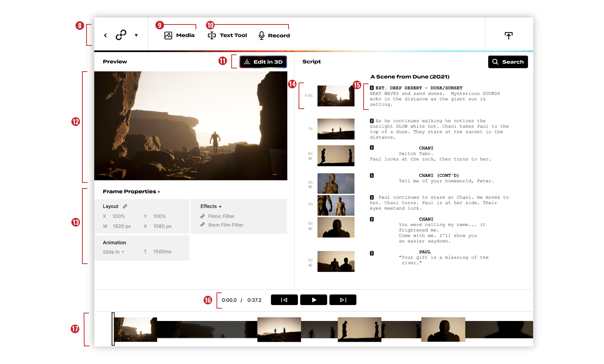The width and height of the screenshot is (604, 364).
Task: Select the 6s two silhouettes thumbnail
Action: pos(336,156)
